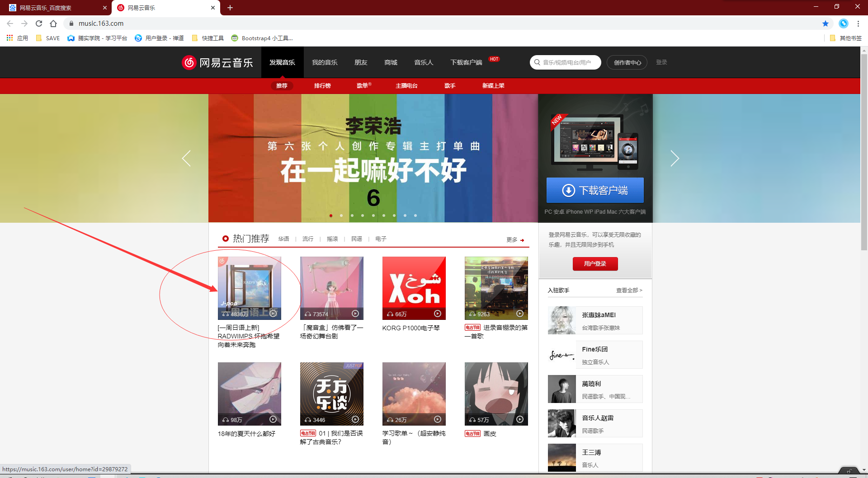The height and width of the screenshot is (478, 868).
Task: Click the blue 下载客户端 button
Action: pyautogui.click(x=595, y=190)
